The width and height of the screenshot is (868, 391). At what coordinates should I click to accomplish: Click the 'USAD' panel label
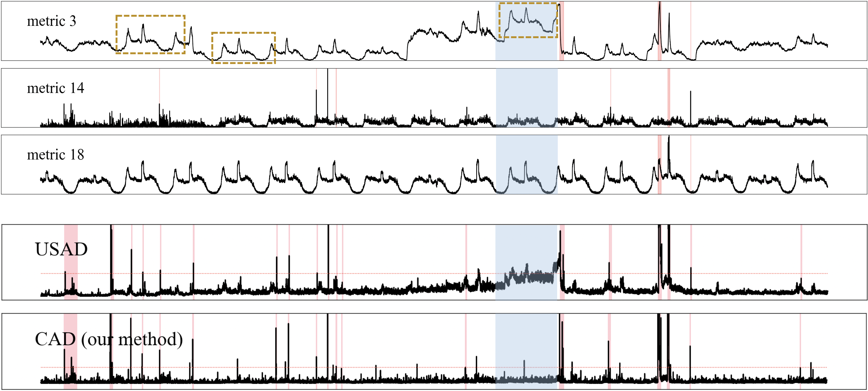(x=61, y=249)
